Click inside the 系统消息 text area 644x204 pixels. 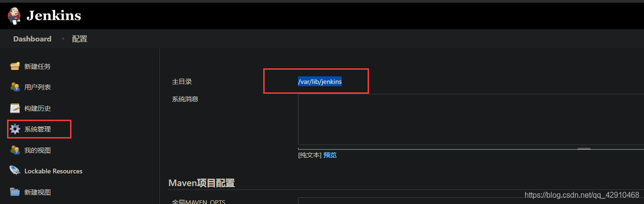click(x=471, y=119)
